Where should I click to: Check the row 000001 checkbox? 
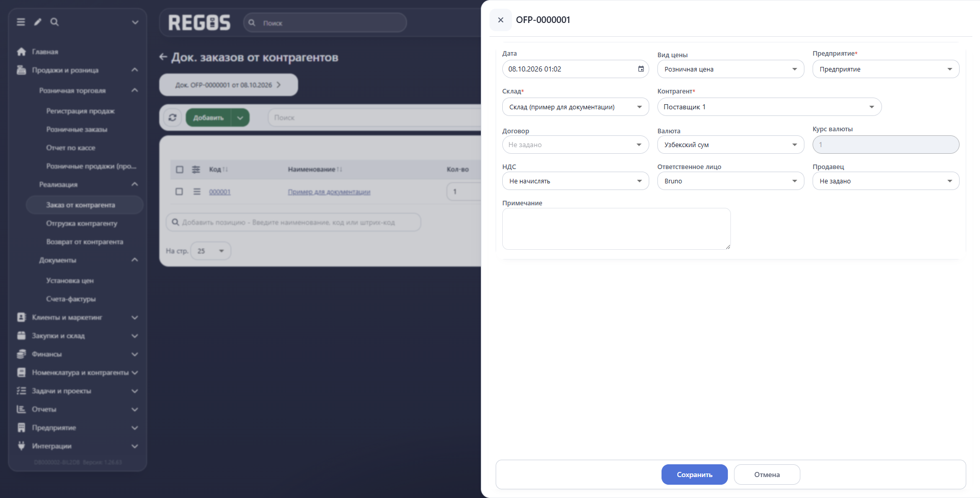[x=179, y=192]
